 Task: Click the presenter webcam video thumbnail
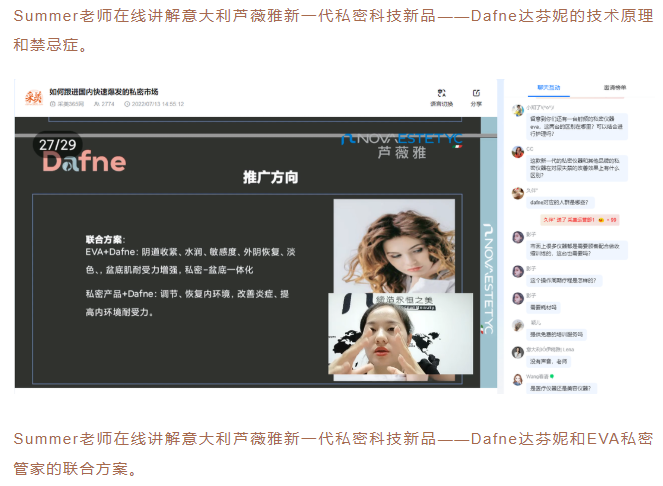click(387, 335)
